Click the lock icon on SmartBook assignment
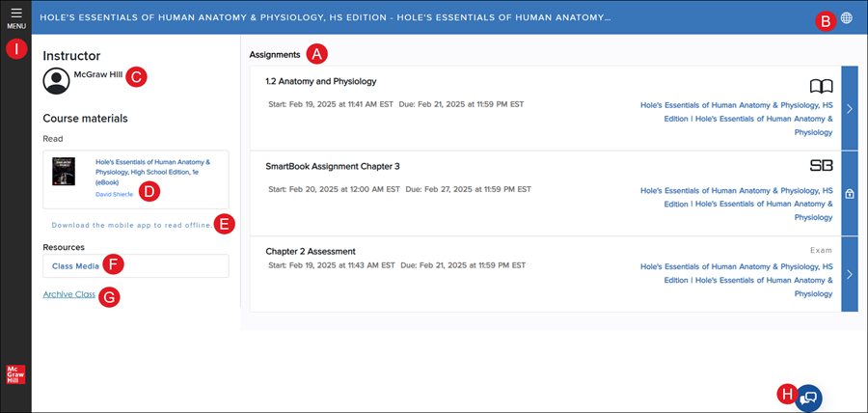This screenshot has width=868, height=413. 850,193
